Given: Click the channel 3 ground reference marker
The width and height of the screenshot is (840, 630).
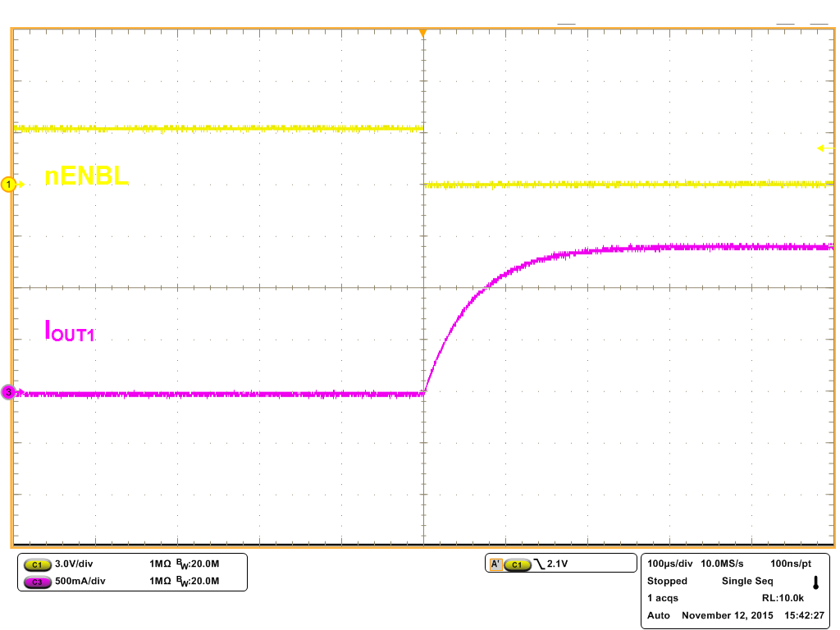Looking at the screenshot, I should tap(7, 391).
